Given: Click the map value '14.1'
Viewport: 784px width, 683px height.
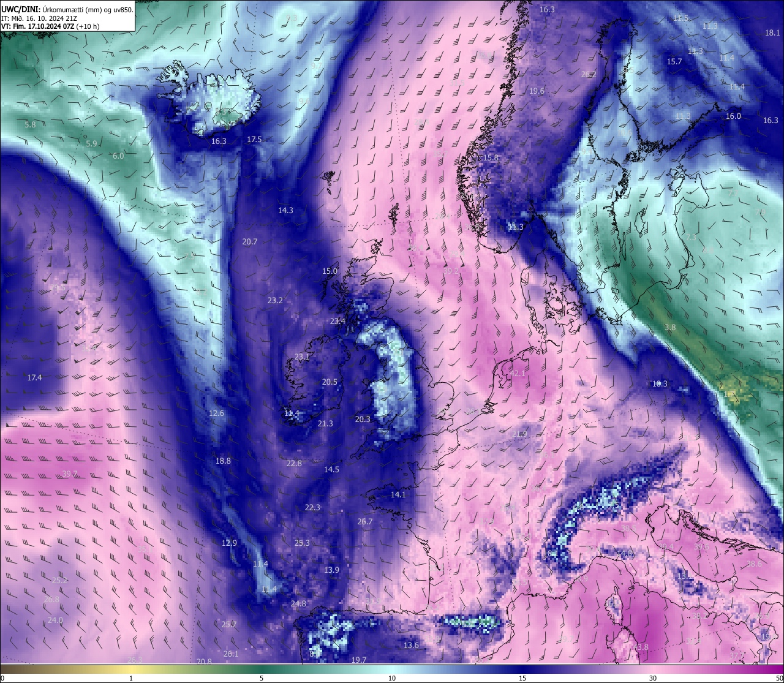Looking at the screenshot, I should coord(398,495).
